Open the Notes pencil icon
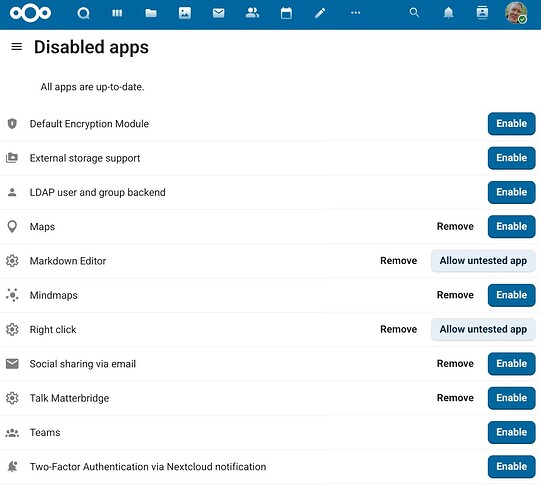 click(320, 13)
